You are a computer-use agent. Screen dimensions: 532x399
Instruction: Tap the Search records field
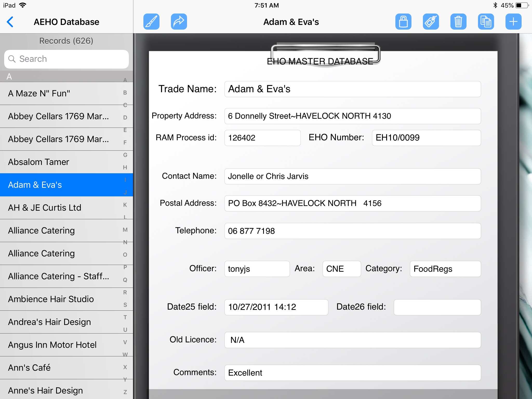coord(66,59)
